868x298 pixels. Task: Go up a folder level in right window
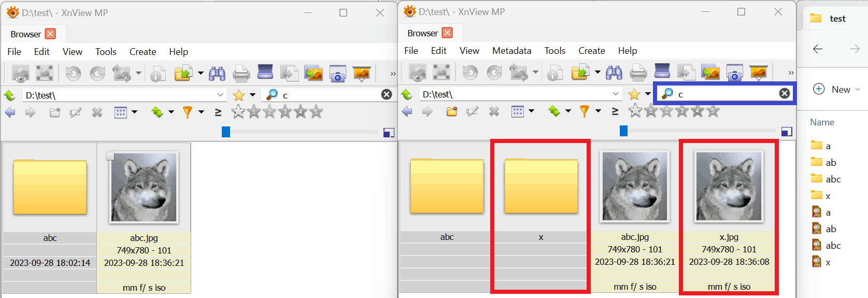click(407, 94)
